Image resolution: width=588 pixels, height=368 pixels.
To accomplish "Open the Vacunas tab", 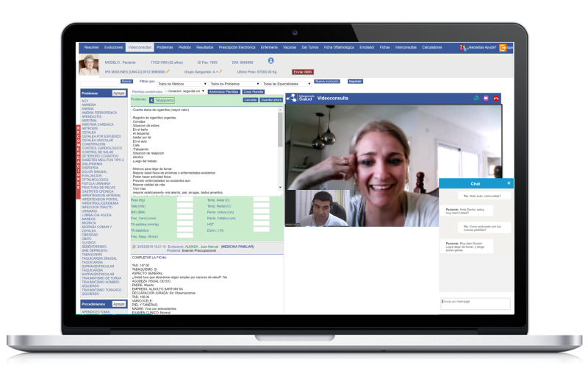I will click(x=290, y=47).
